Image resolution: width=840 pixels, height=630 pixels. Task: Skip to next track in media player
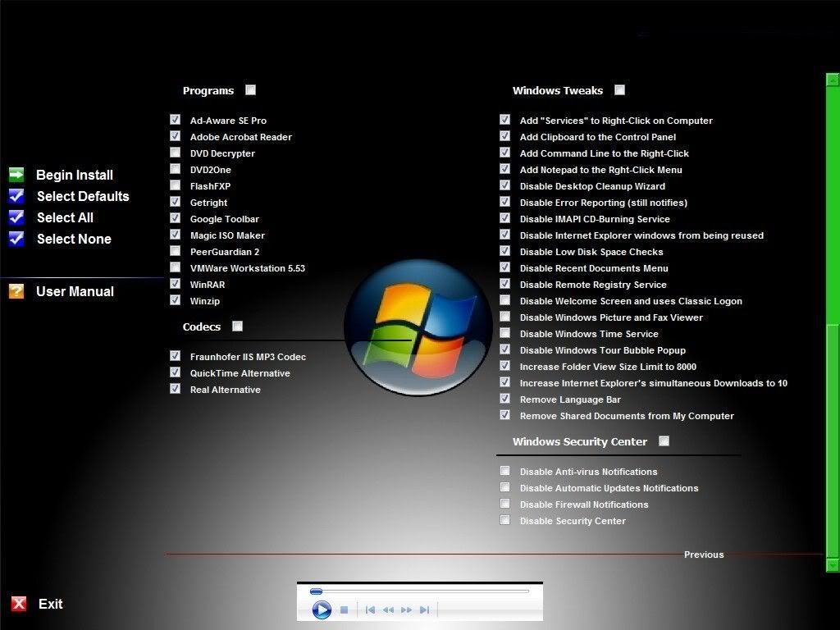pos(425,609)
